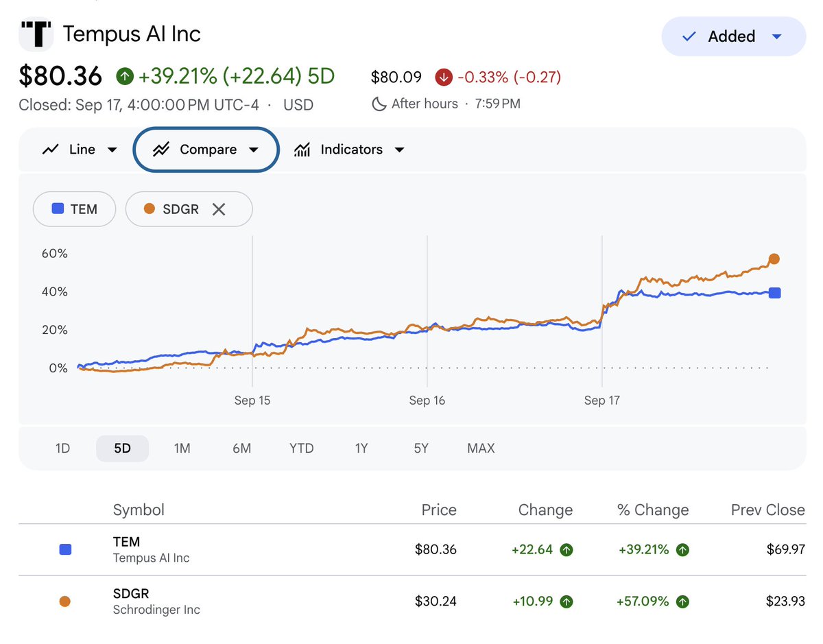Image resolution: width=823 pixels, height=644 pixels.
Task: Click the orange SDGR endpoint marker on the chart
Action: [x=774, y=259]
